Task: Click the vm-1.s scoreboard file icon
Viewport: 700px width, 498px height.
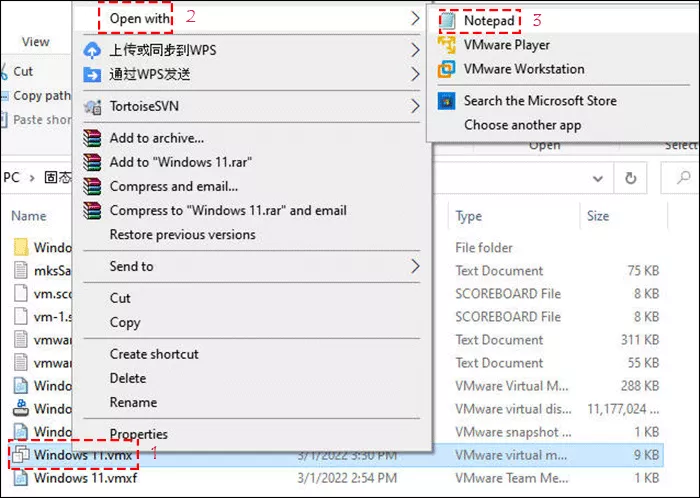Action: click(x=21, y=317)
